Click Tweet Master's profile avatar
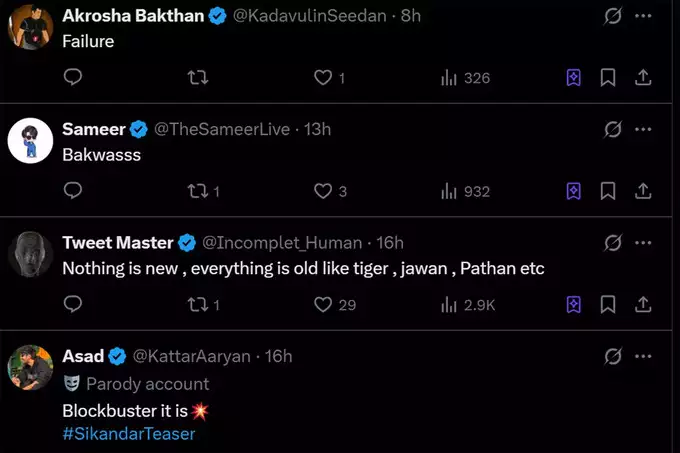 [x=30, y=254]
